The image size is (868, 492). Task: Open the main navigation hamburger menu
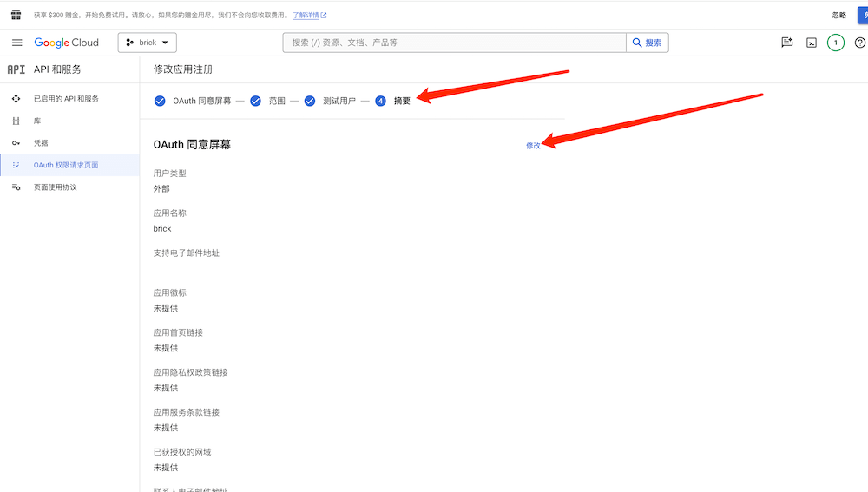tap(16, 43)
